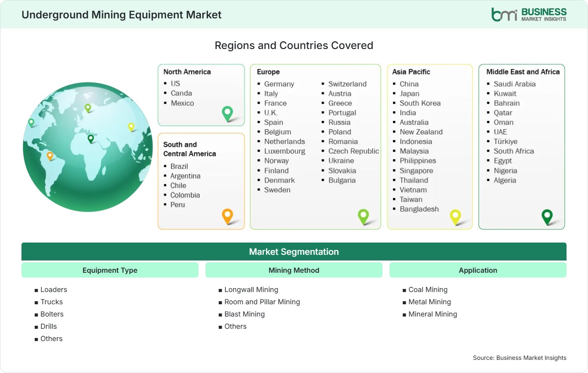The width and height of the screenshot is (588, 373).
Task: Click the green pin in North America card
Action: 227,114
